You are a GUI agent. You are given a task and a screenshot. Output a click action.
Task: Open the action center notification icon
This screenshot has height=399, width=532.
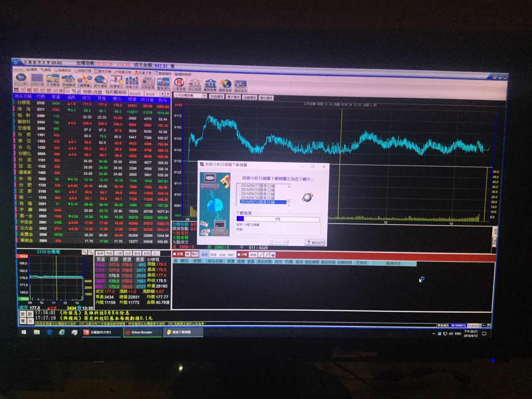(x=484, y=334)
